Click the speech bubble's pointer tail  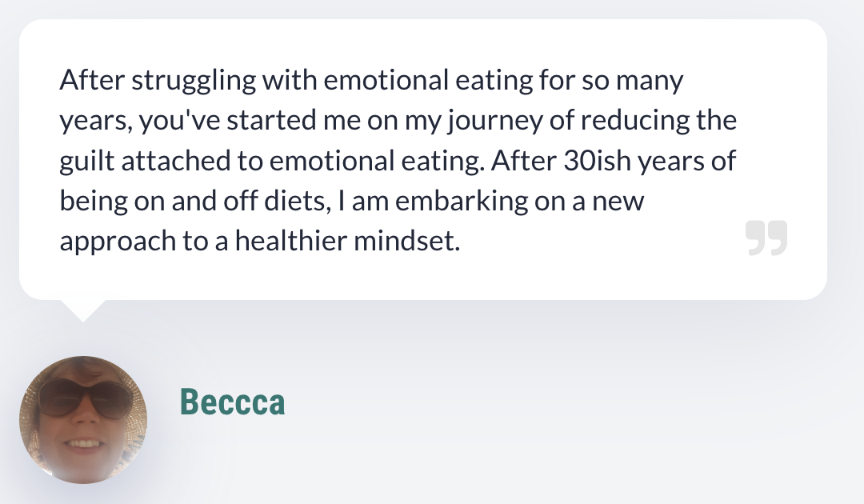point(82,310)
